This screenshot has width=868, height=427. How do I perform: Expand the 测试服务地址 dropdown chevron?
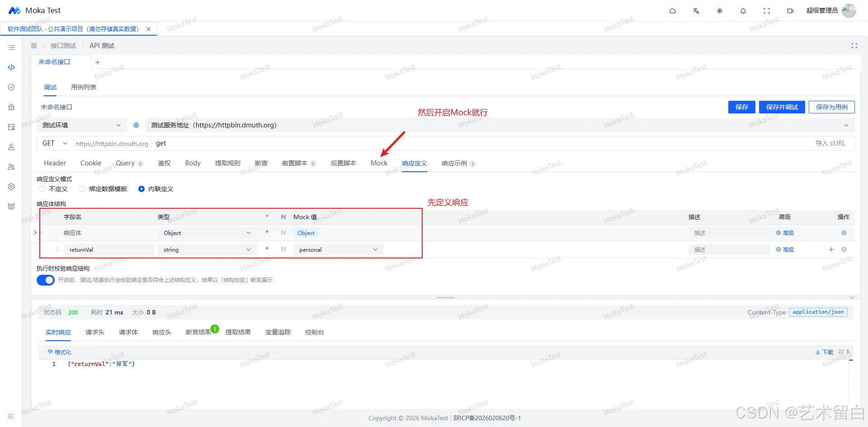(846, 125)
